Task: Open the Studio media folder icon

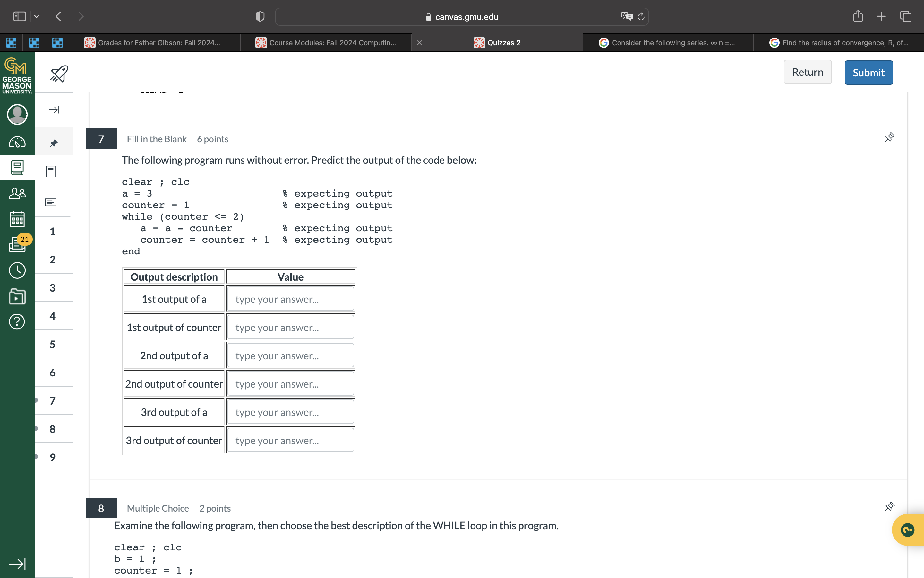Action: point(17,296)
